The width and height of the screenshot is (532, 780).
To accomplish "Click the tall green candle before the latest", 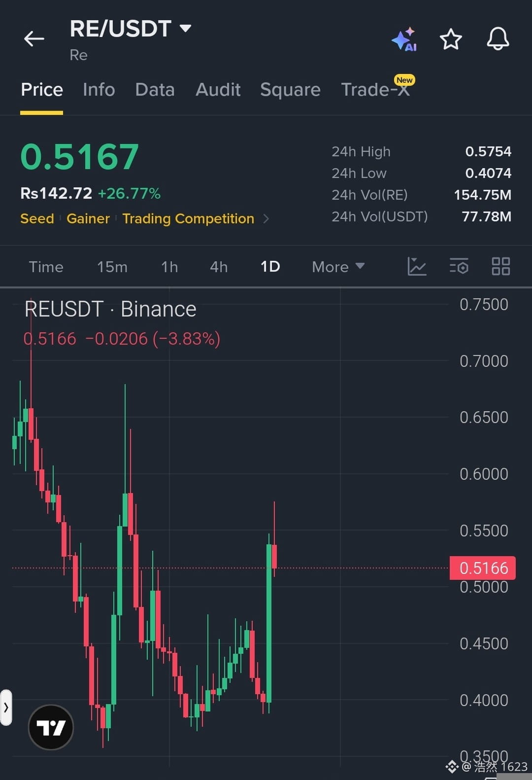I will (x=269, y=623).
